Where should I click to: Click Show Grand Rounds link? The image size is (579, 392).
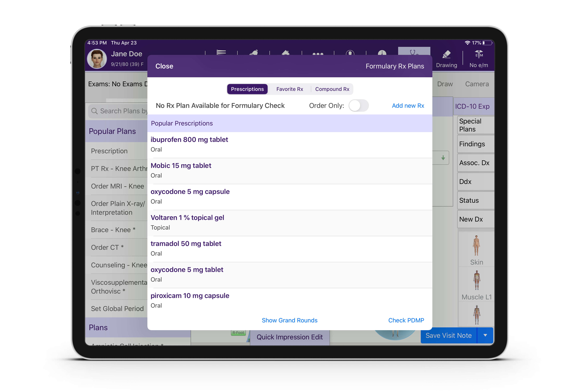pos(289,320)
